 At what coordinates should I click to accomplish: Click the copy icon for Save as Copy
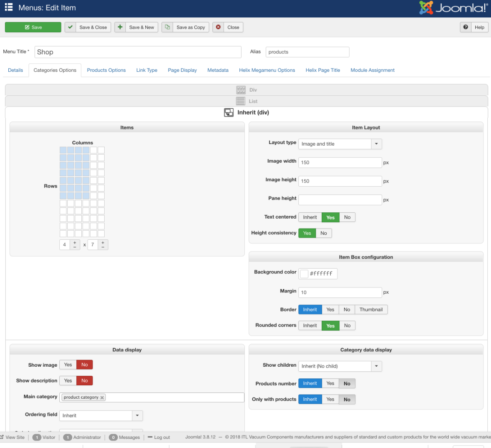click(x=167, y=27)
